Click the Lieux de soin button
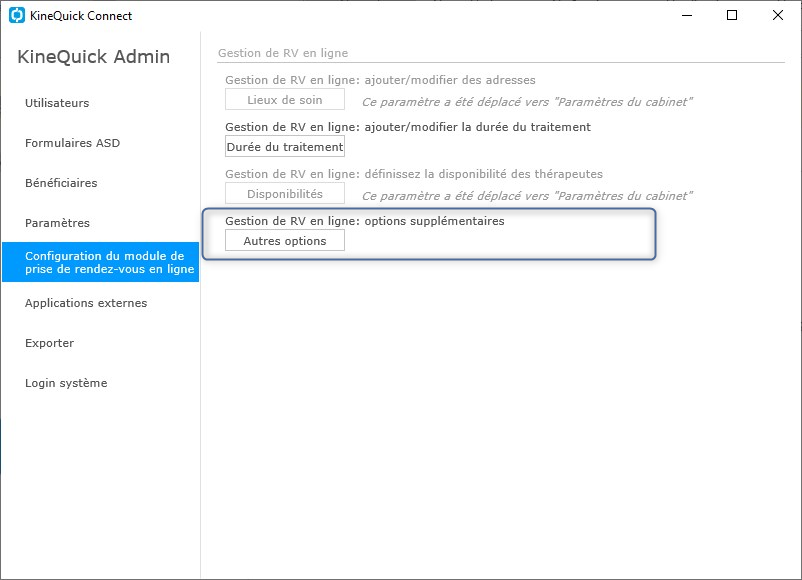 [x=285, y=100]
